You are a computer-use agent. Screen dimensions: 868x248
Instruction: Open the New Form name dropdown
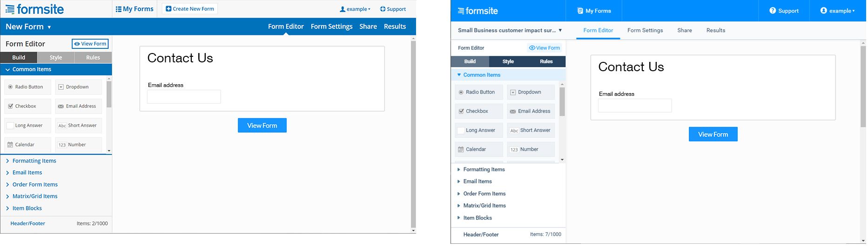pos(28,27)
